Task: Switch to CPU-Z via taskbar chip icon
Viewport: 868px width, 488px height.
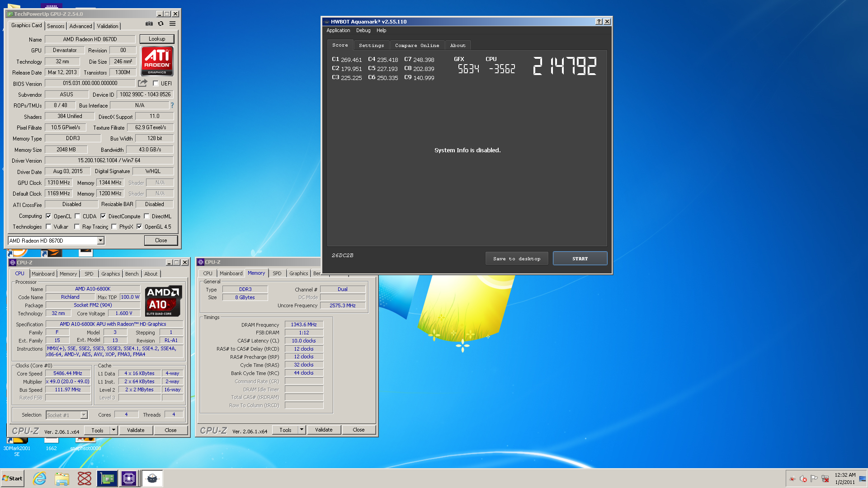Action: tap(129, 479)
